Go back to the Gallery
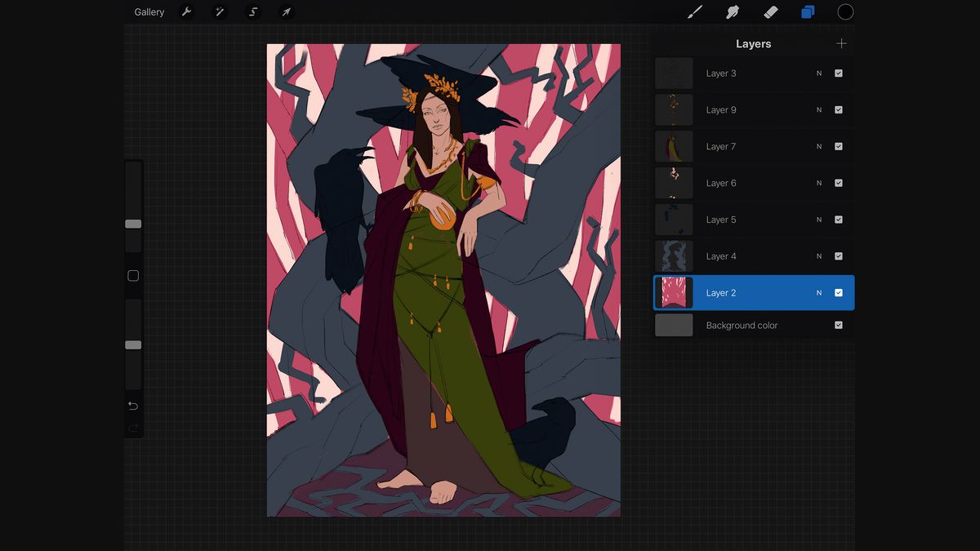 click(x=149, y=11)
